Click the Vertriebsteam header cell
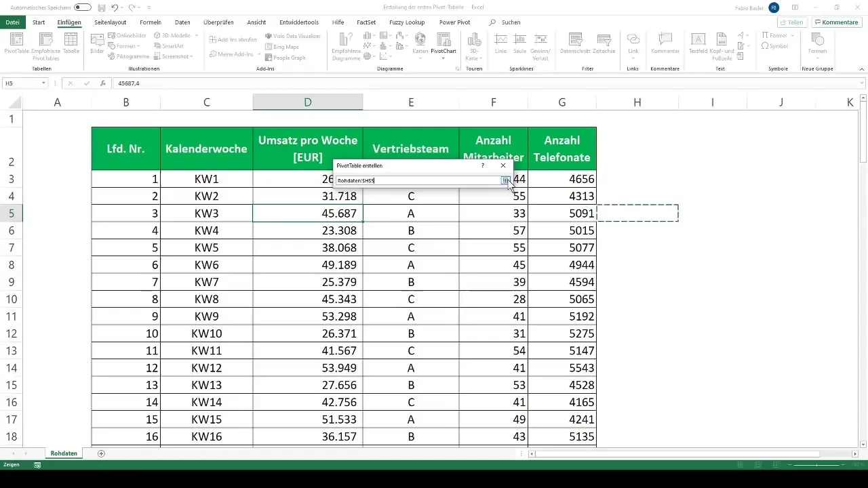Viewport: 868px width, 488px height. 411,148
